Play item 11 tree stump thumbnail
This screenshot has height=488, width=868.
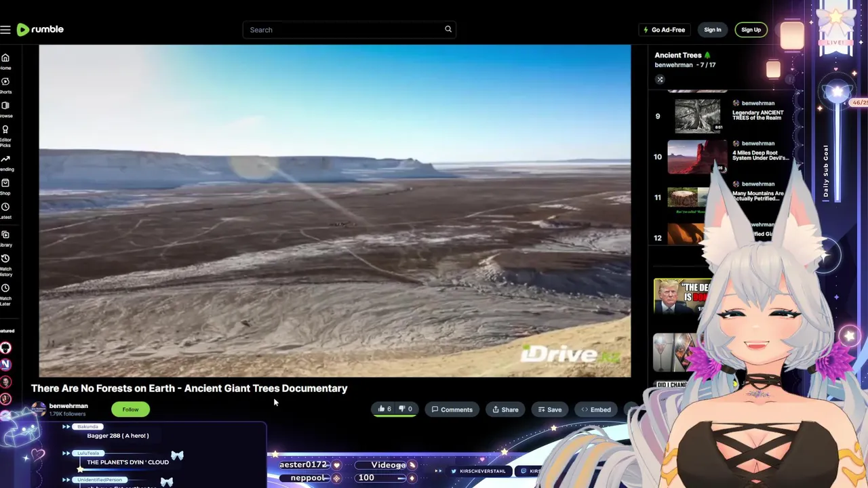[x=688, y=197]
